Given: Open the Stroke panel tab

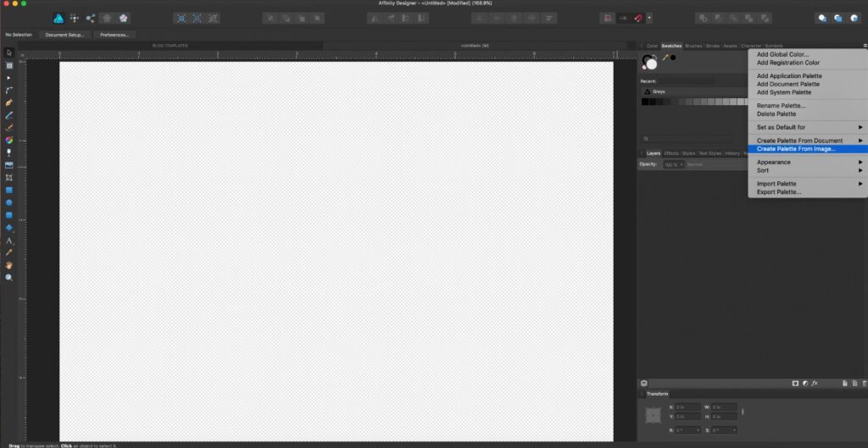Looking at the screenshot, I should pos(712,46).
